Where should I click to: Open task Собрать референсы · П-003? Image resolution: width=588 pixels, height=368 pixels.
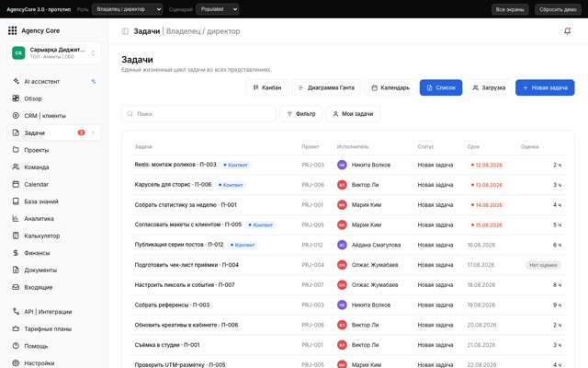[x=172, y=305]
